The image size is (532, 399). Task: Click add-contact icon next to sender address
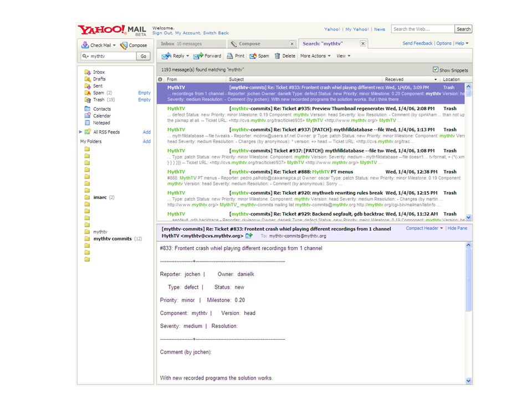249,236
